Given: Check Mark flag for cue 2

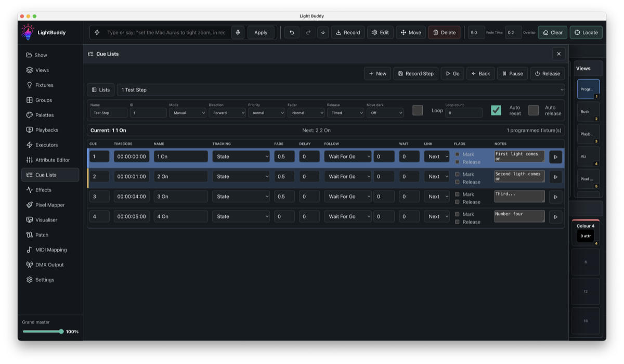Looking at the screenshot, I should click(457, 174).
